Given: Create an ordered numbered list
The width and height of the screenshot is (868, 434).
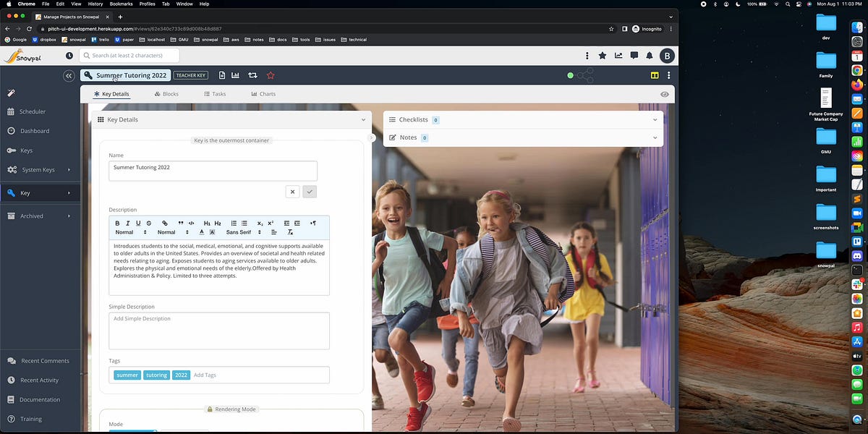Looking at the screenshot, I should [234, 223].
